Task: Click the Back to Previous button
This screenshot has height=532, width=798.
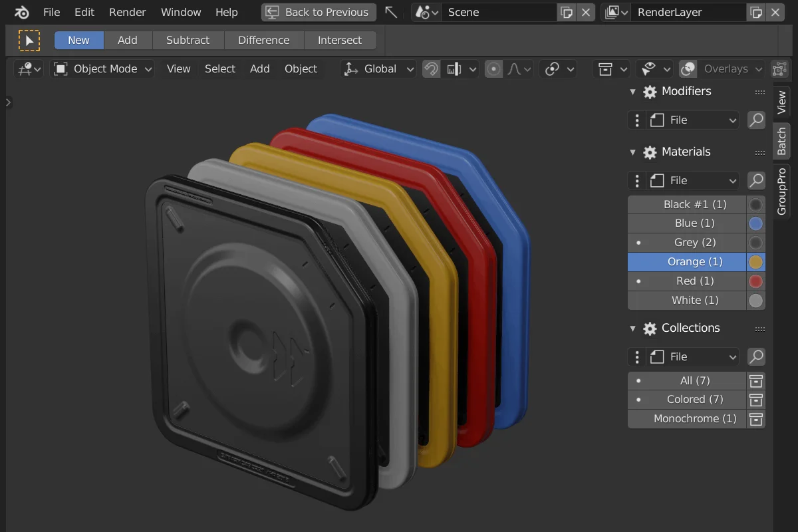Action: point(318,12)
